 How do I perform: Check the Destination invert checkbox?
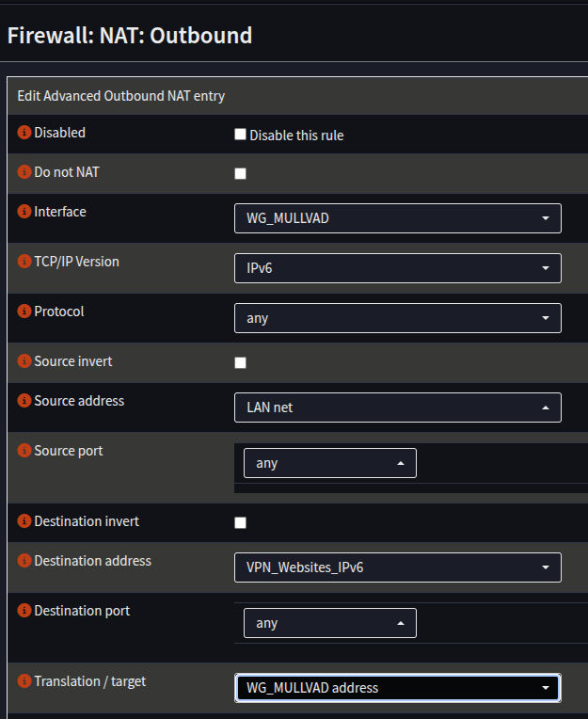[x=240, y=522]
